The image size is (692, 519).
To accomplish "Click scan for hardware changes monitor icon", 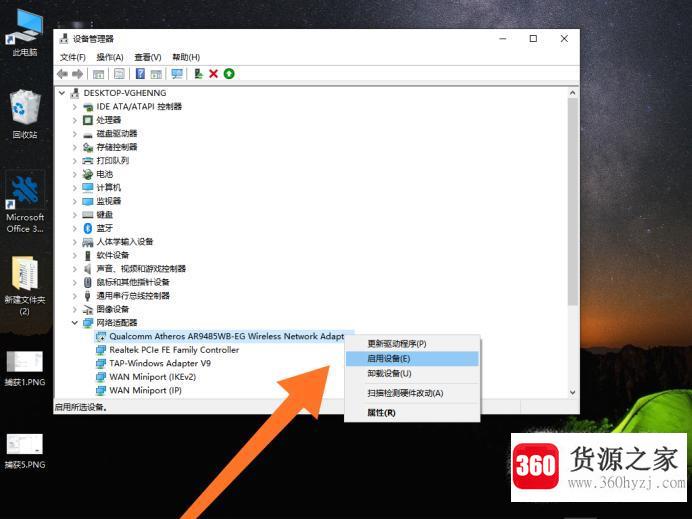I will 177,74.
